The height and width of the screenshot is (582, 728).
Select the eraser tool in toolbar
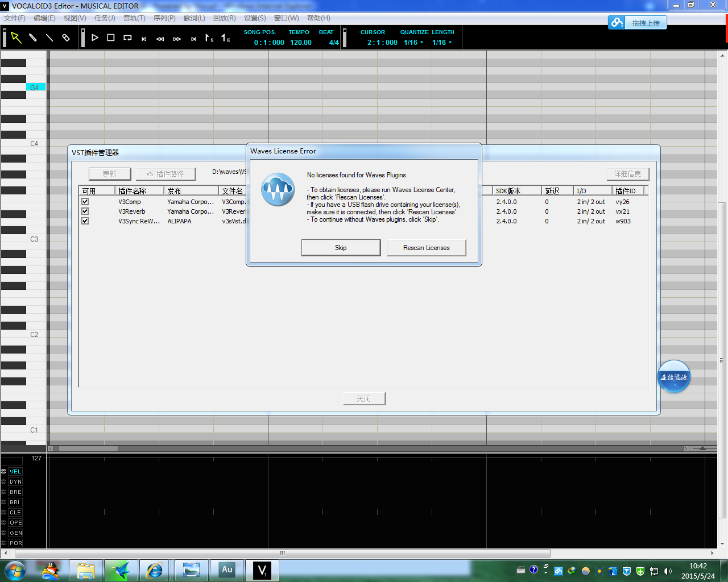pyautogui.click(x=66, y=38)
